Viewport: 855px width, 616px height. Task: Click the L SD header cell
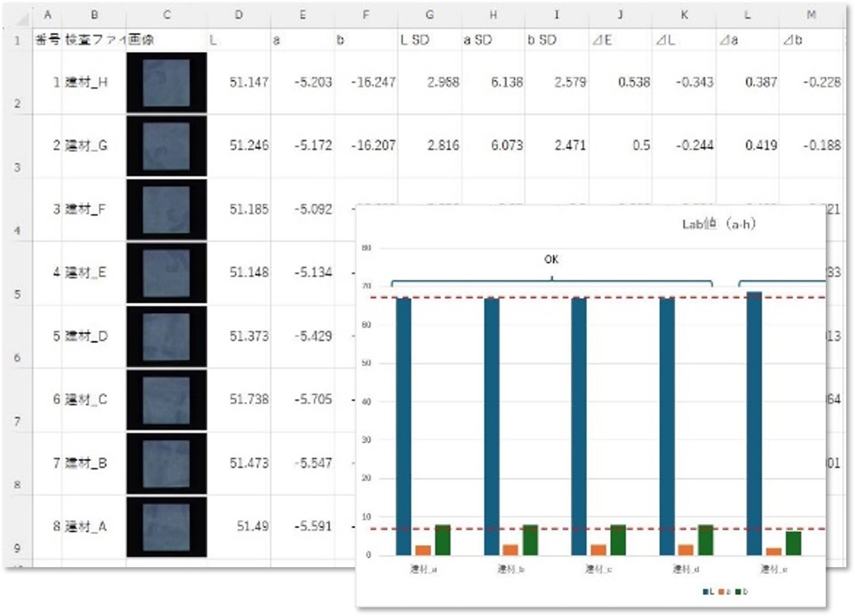(x=430, y=39)
